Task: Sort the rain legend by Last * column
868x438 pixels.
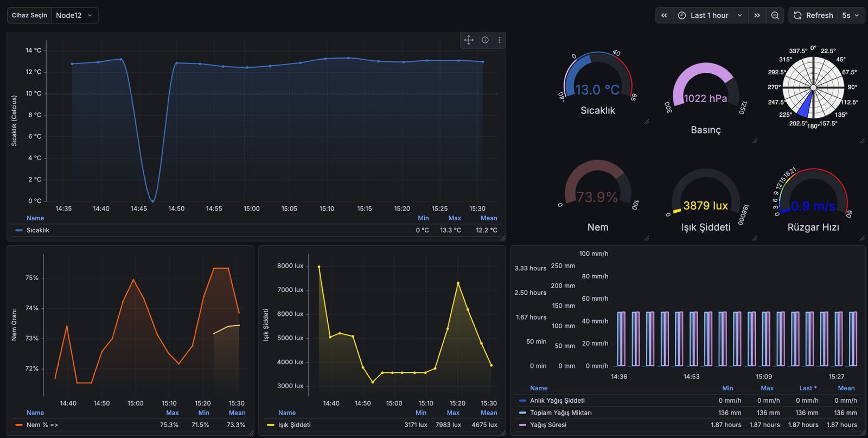Action: [x=807, y=388]
